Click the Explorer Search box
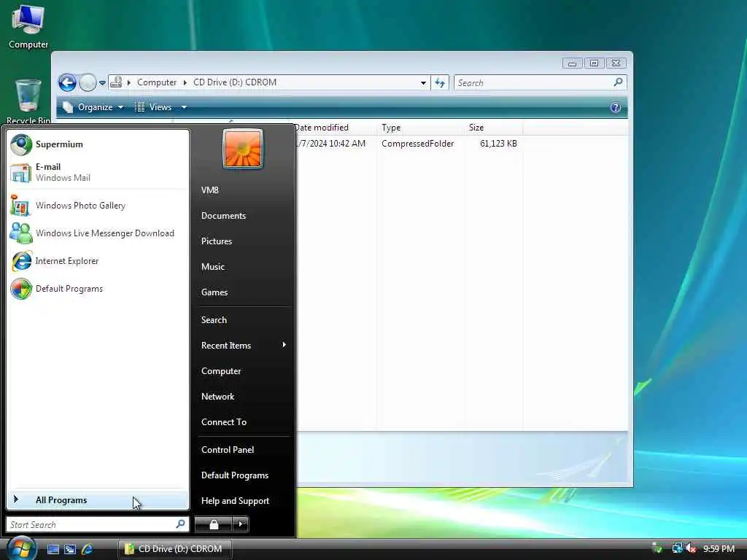Image resolution: width=747 pixels, height=560 pixels. click(533, 83)
